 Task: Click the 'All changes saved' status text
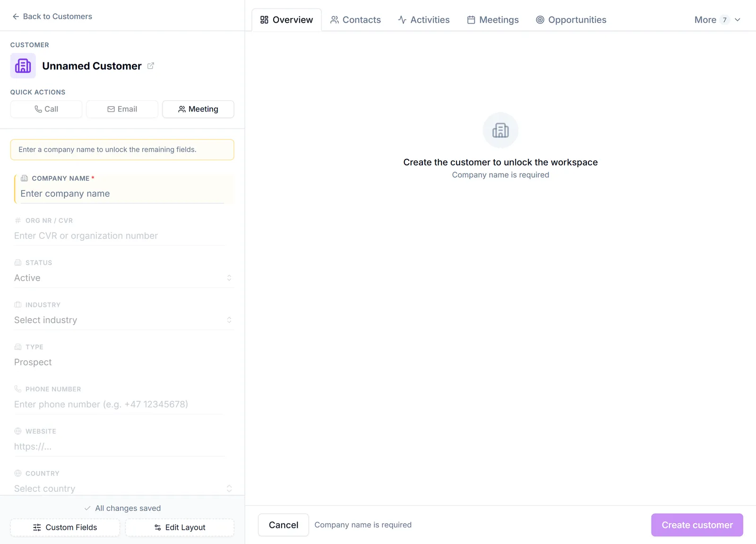[x=128, y=508]
